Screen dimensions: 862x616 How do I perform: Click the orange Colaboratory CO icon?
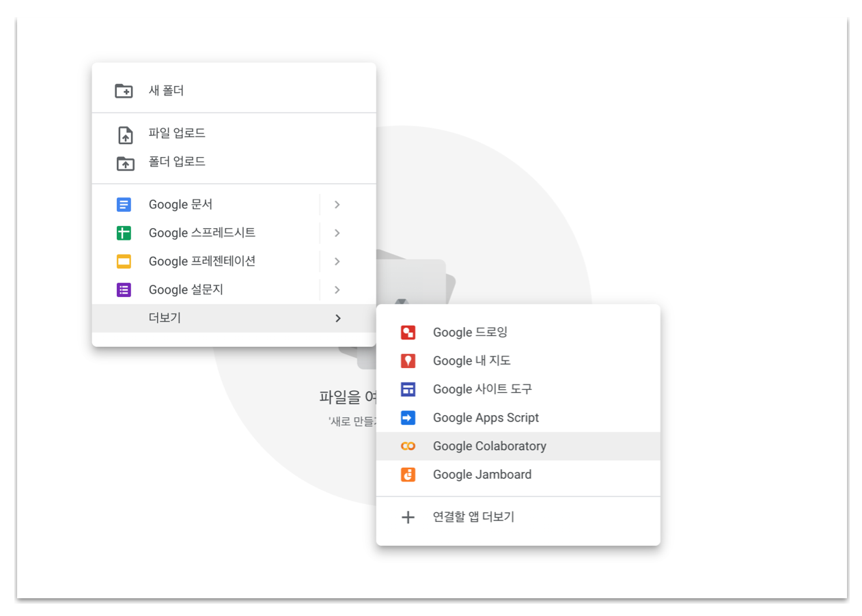tap(408, 446)
